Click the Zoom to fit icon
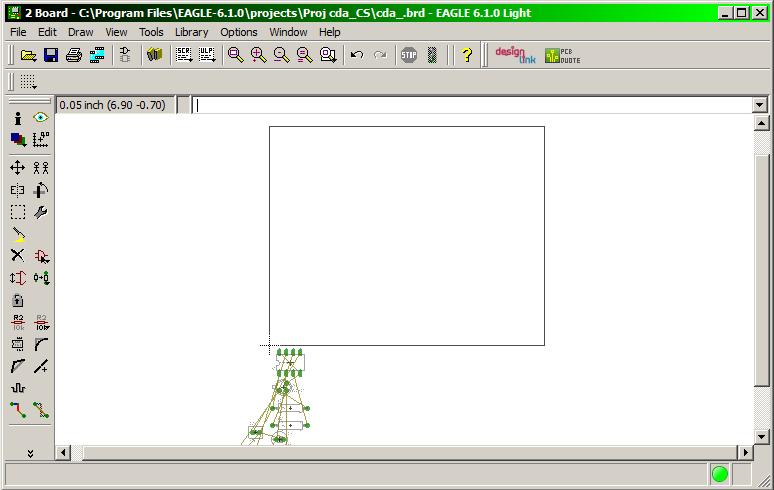This screenshot has height=490, width=774. tap(235, 55)
